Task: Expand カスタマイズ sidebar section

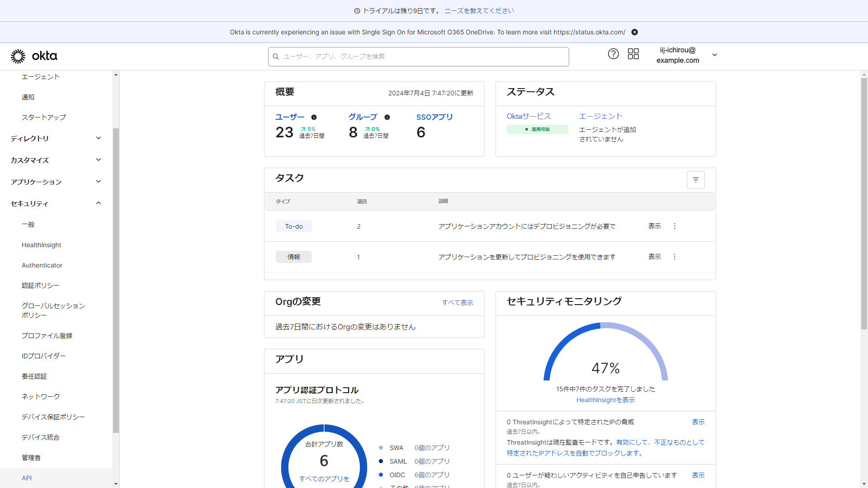Action: [56, 160]
